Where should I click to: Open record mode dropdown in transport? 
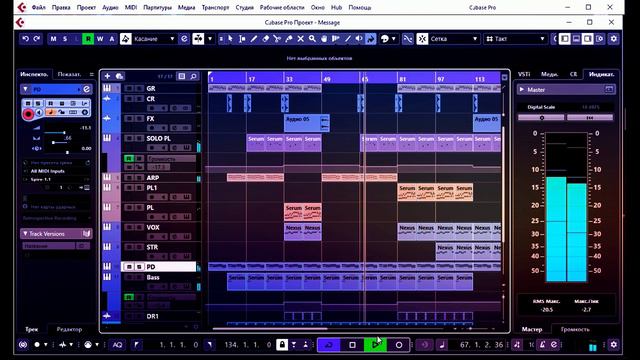[x=45, y=345]
